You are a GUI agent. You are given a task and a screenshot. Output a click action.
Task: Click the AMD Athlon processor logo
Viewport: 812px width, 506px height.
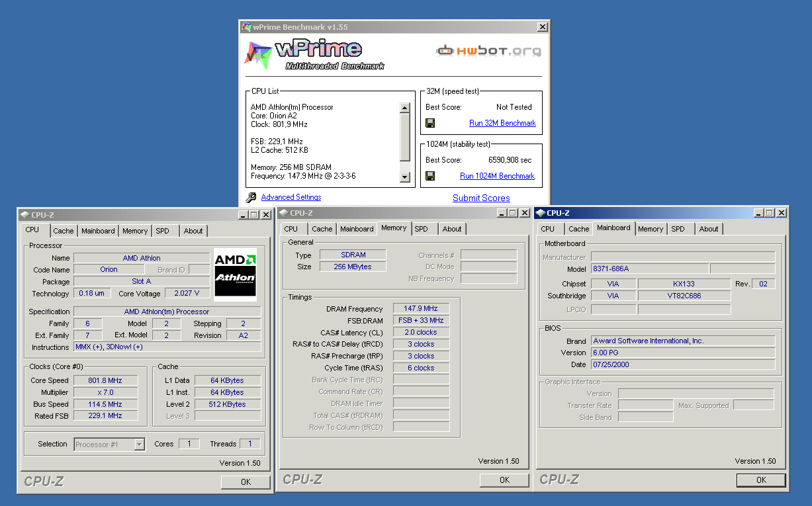click(235, 275)
